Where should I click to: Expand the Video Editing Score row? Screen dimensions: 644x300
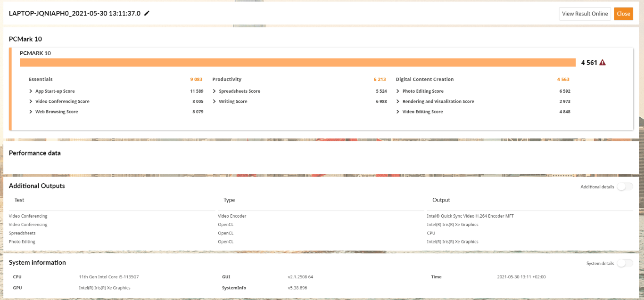398,112
